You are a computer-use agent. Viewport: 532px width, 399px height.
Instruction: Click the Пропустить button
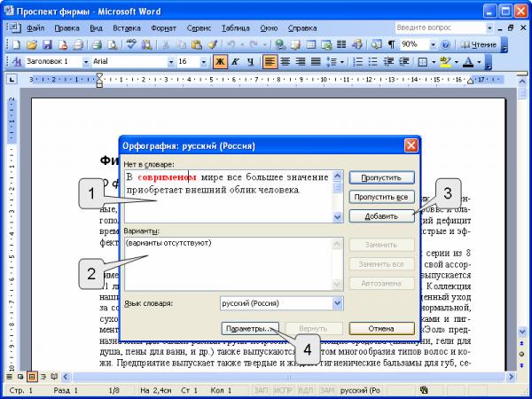click(381, 178)
